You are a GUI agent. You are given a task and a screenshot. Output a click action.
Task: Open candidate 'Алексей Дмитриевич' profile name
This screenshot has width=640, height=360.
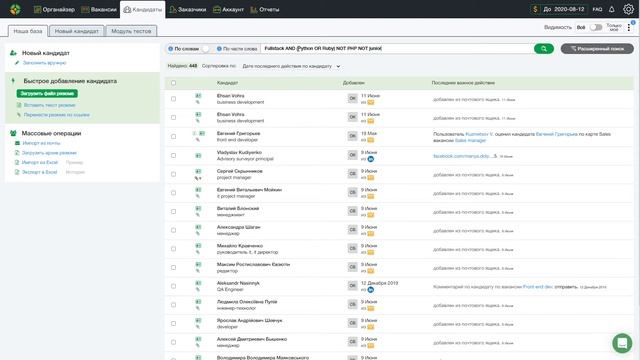252,339
